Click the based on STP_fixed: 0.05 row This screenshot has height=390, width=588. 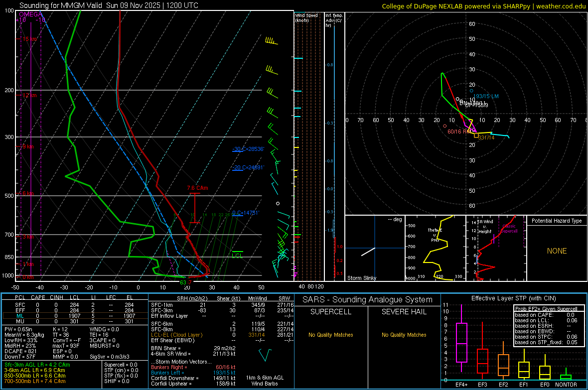[546, 342]
